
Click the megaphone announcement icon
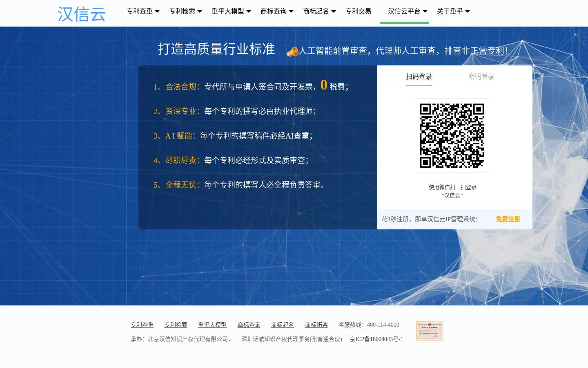[x=292, y=52]
